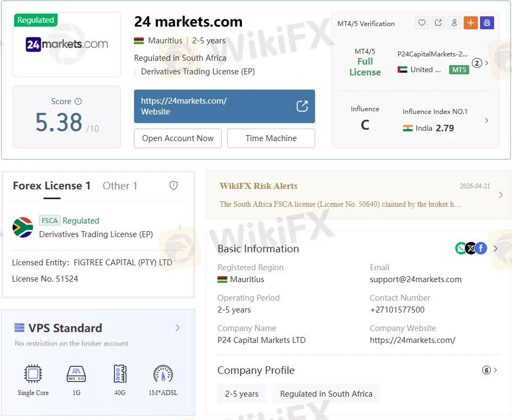512x420 pixels.
Task: Expand the Influence Index row arrow
Action: [x=486, y=120]
